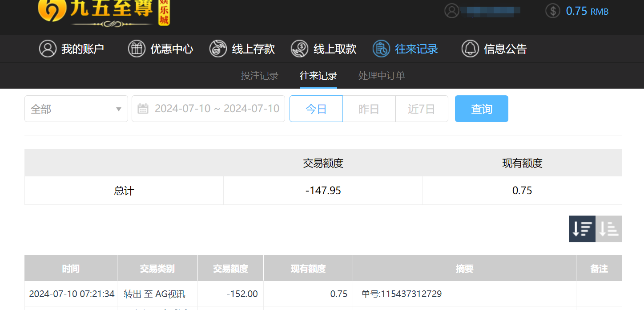Click the descending sort icon above table
The height and width of the screenshot is (310, 644).
[582, 228]
